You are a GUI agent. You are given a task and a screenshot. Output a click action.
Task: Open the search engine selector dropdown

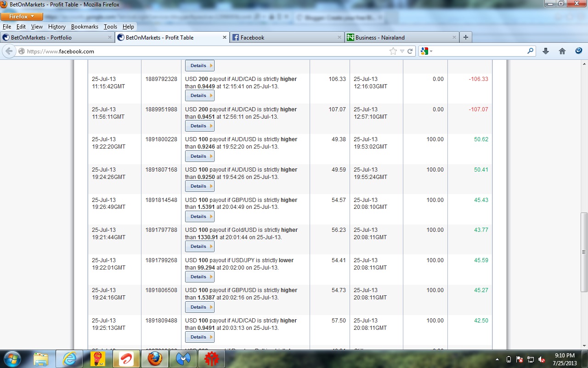pos(425,52)
